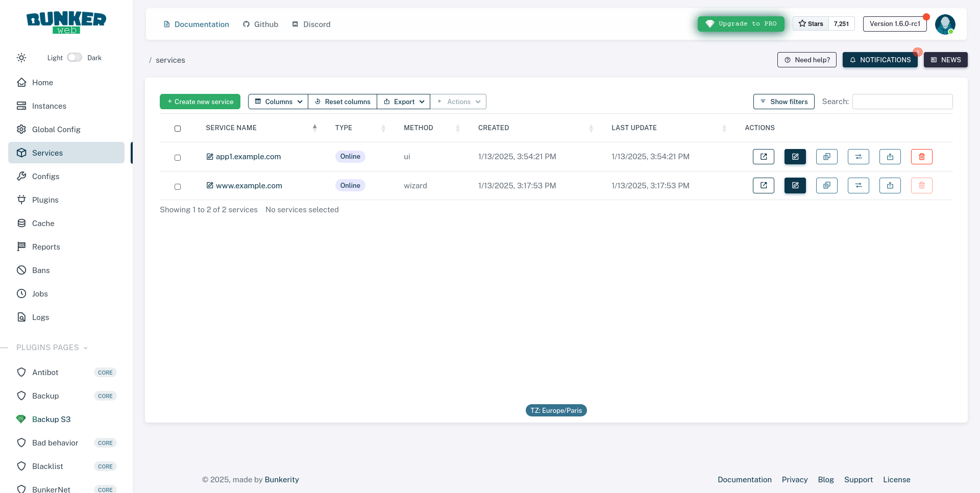
Task: Open the Documentation link in header
Action: pos(196,24)
